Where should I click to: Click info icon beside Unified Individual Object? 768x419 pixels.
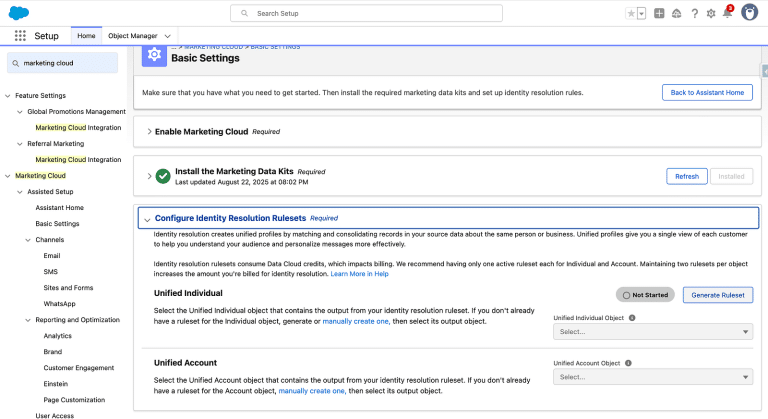(x=633, y=317)
